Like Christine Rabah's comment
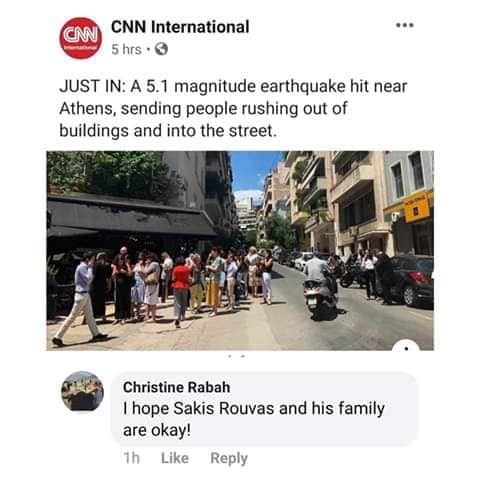 [x=175, y=458]
